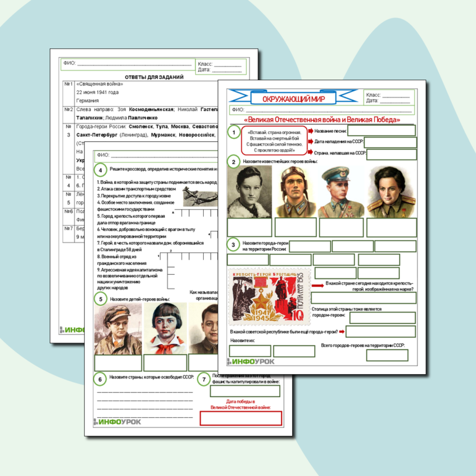Image resolution: width=476 pixels, height=476 pixels.
Task: Click the numbered circle 1 on the front worksheet
Action: [x=233, y=133]
